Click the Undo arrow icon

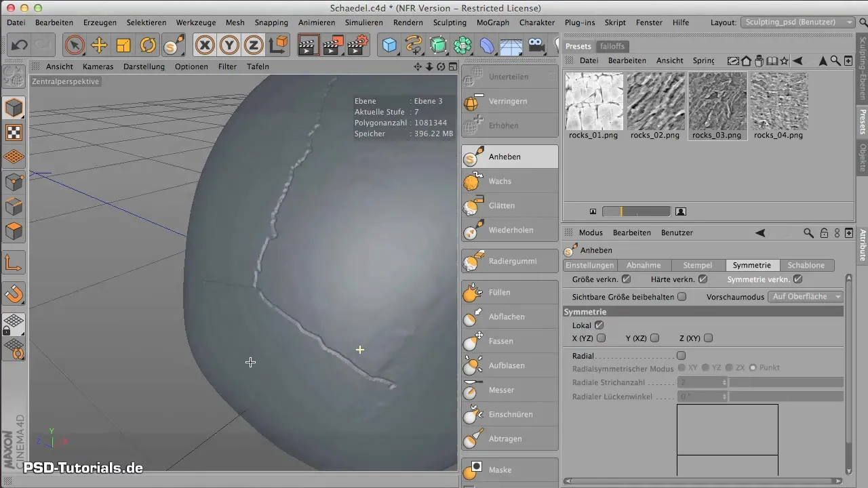[19, 45]
